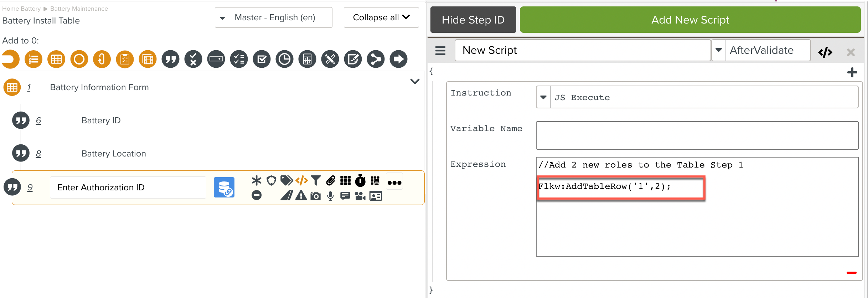Open the three-dots more options menu
Viewport: 868px width, 298px height.
[394, 183]
